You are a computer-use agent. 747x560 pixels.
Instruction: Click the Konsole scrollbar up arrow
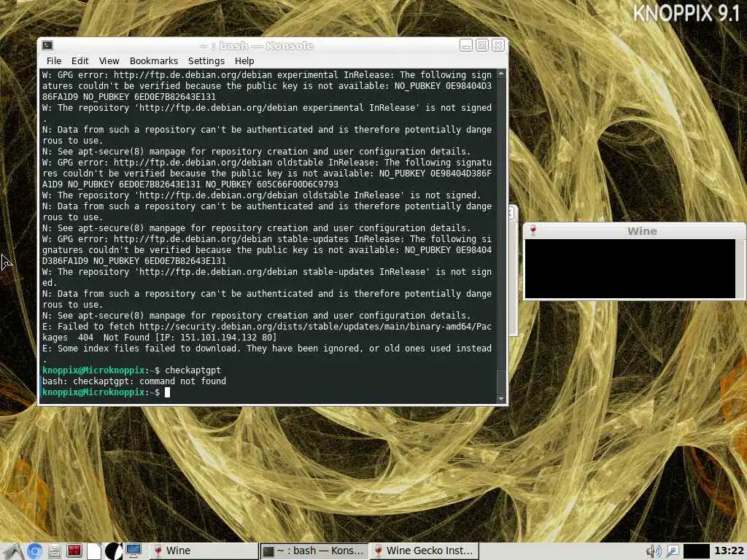pyautogui.click(x=500, y=74)
